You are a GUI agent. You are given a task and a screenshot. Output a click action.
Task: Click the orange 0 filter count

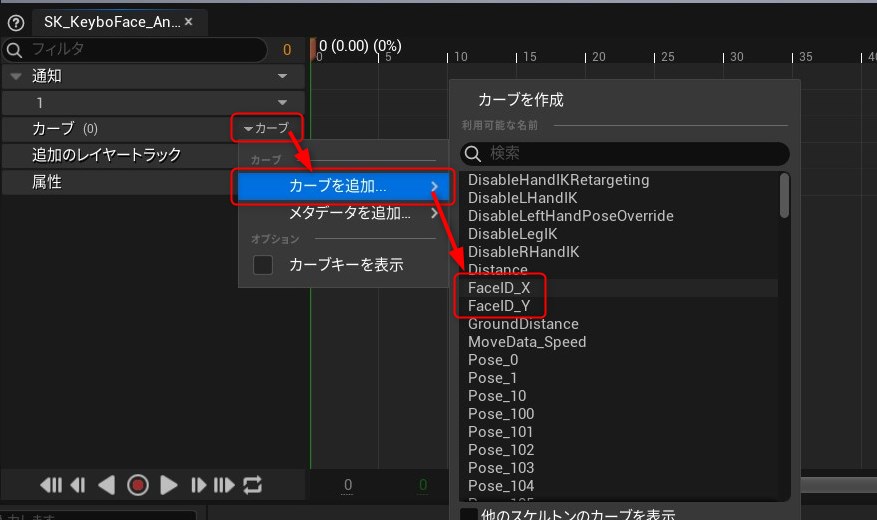[287, 50]
